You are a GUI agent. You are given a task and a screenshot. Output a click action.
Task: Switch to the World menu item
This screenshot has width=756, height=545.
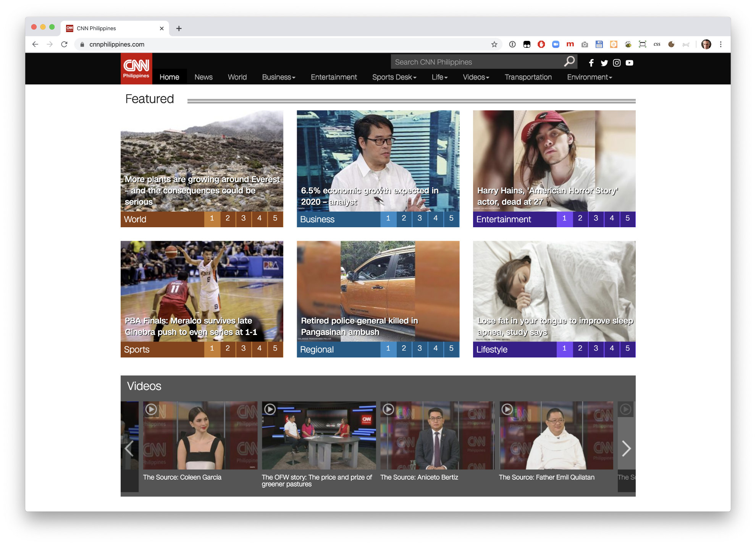237,77
